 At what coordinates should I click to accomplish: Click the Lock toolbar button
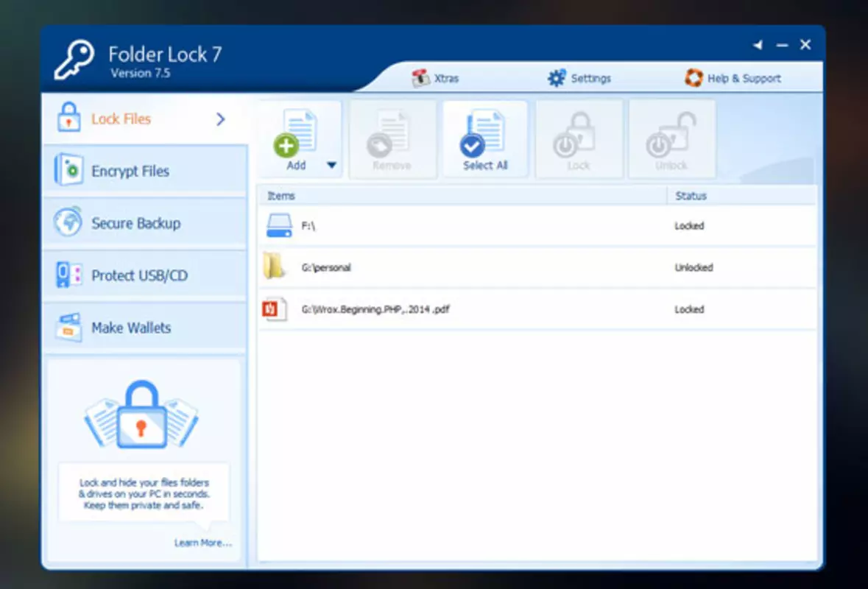coord(578,139)
